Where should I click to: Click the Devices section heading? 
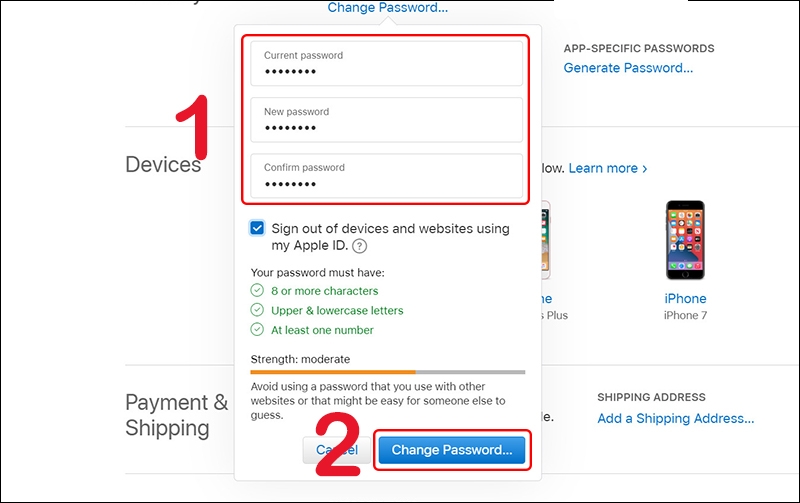tap(163, 164)
